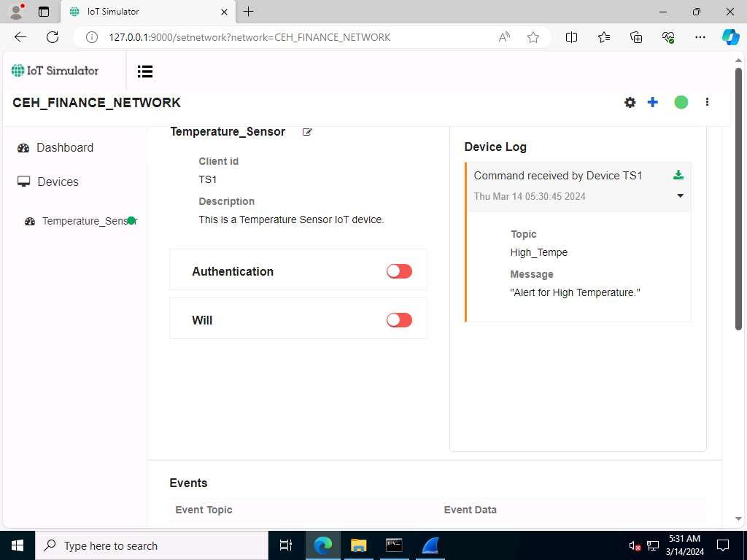Image resolution: width=747 pixels, height=560 pixels.
Task: Open a new browser tab
Action: pyautogui.click(x=249, y=12)
